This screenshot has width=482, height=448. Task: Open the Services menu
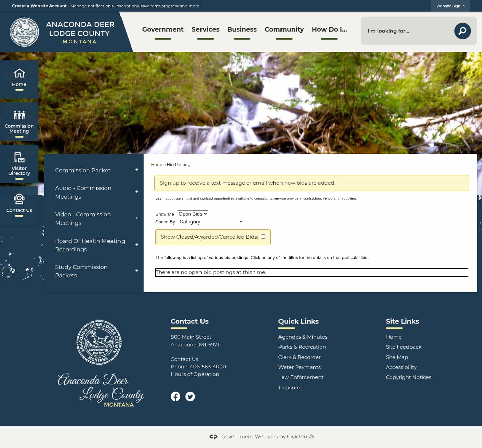[x=206, y=29]
